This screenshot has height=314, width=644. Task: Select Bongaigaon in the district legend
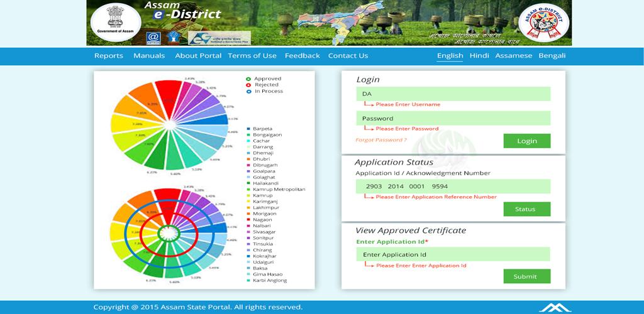pos(267,135)
